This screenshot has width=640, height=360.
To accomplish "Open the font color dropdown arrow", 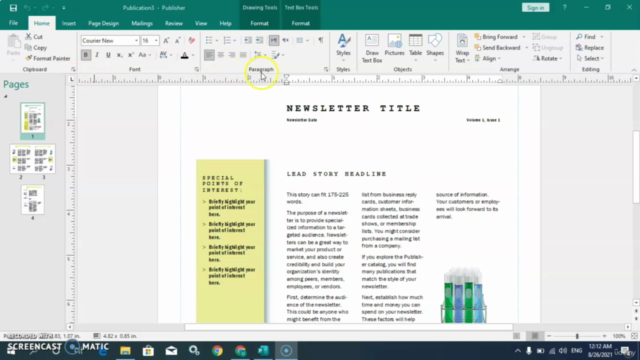I will [193, 55].
